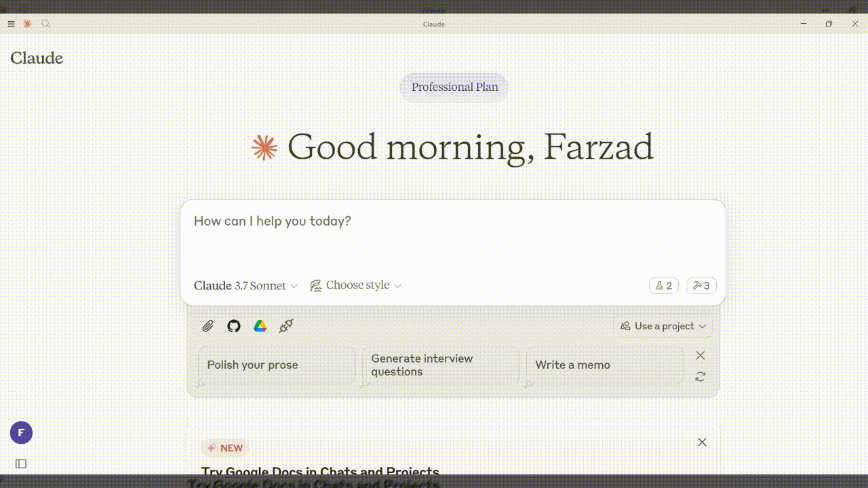Click the search magnifier icon
Image resolution: width=868 pixels, height=488 pixels.
click(x=45, y=24)
